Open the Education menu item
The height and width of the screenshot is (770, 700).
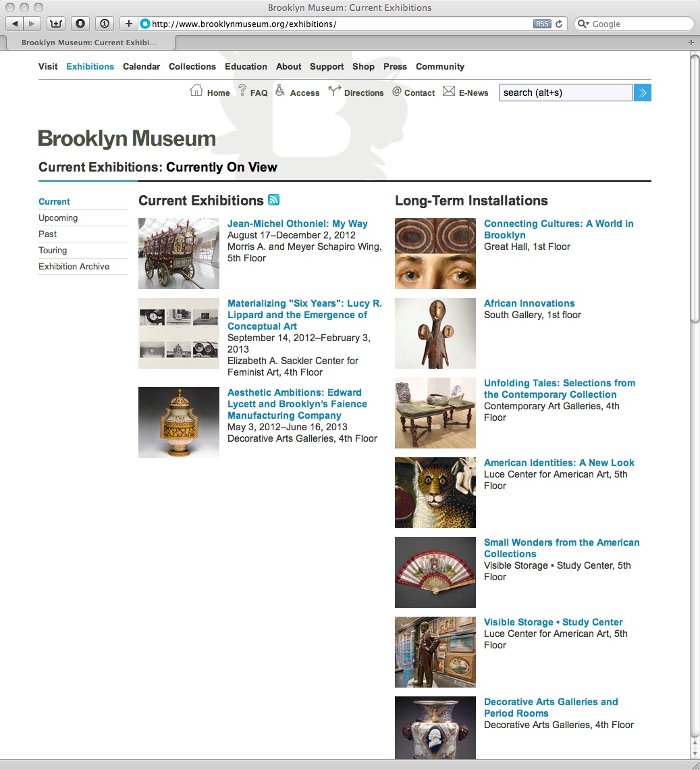pos(246,66)
